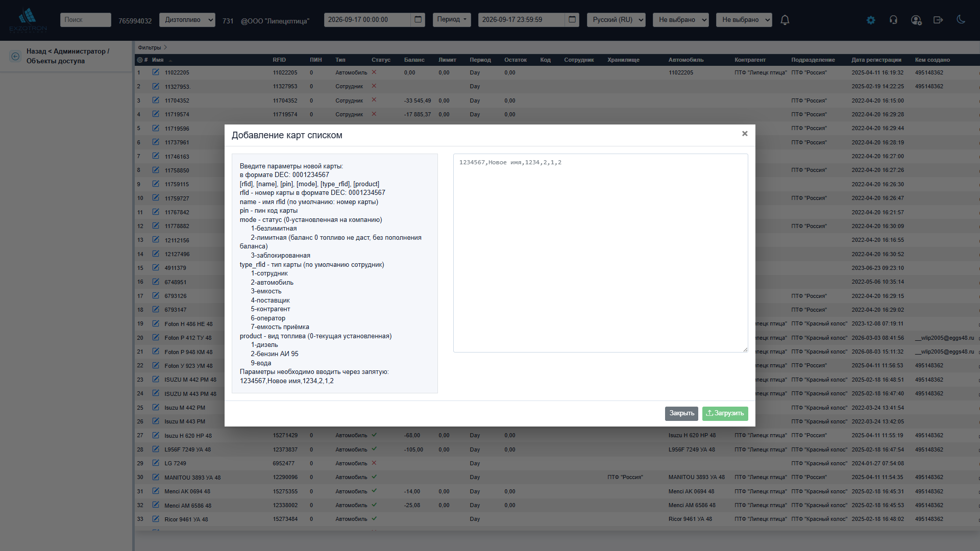Open the settings gear icon in header
The height and width of the screenshot is (551, 980).
(x=871, y=20)
